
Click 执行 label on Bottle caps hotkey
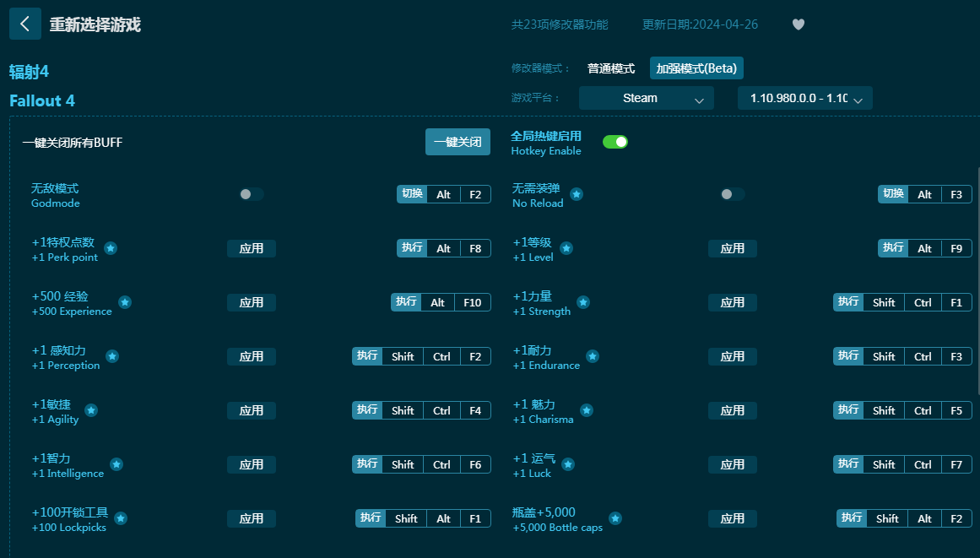click(x=852, y=518)
